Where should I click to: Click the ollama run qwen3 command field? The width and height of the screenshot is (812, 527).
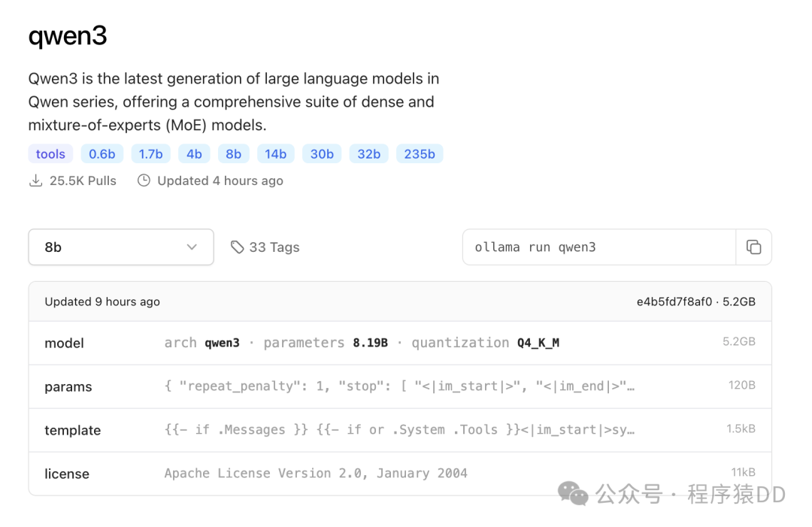tap(599, 247)
